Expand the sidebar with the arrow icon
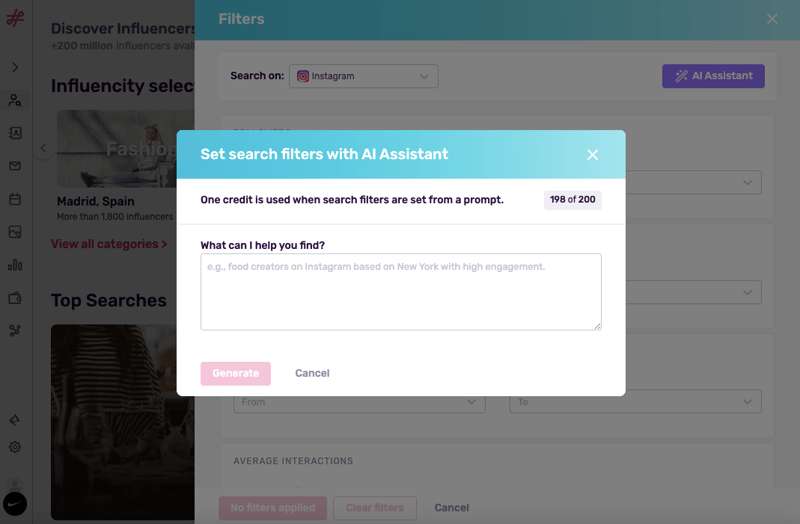The height and width of the screenshot is (524, 800). 15,67
